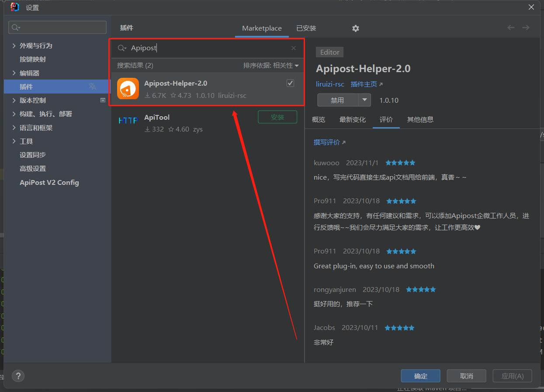Click the IntelliJ logo in title bar

tap(15, 7)
